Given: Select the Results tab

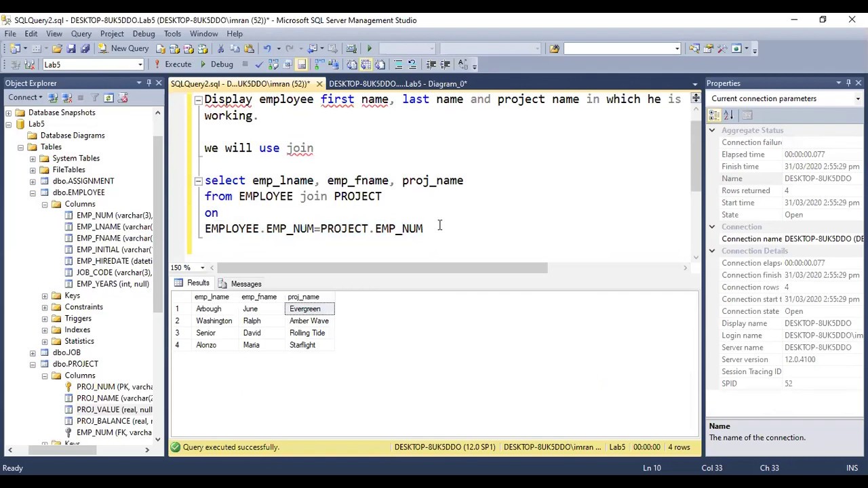Looking at the screenshot, I should point(192,283).
